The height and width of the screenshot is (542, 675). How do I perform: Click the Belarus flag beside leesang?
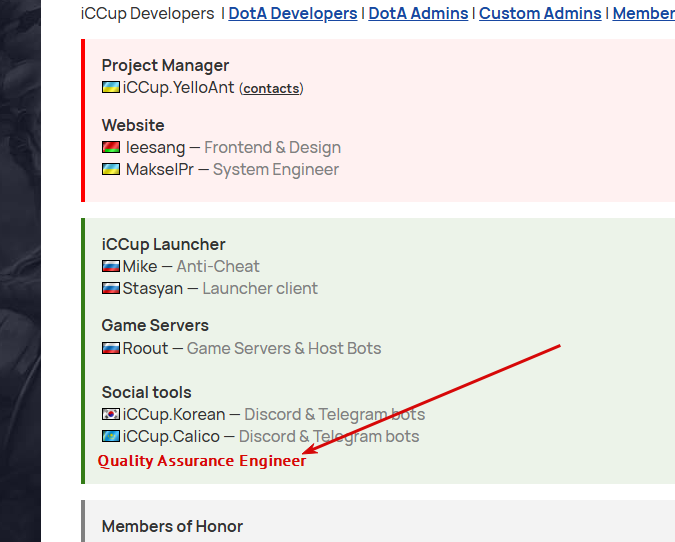[x=111, y=147]
